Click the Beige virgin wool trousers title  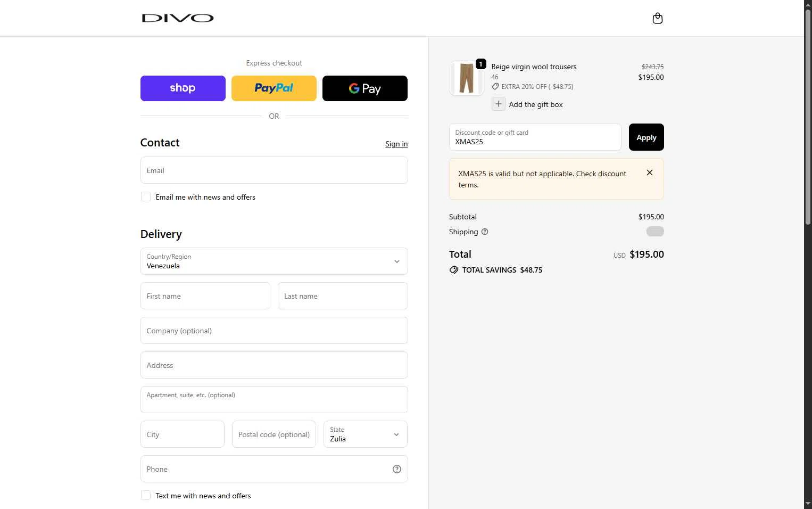(x=534, y=67)
